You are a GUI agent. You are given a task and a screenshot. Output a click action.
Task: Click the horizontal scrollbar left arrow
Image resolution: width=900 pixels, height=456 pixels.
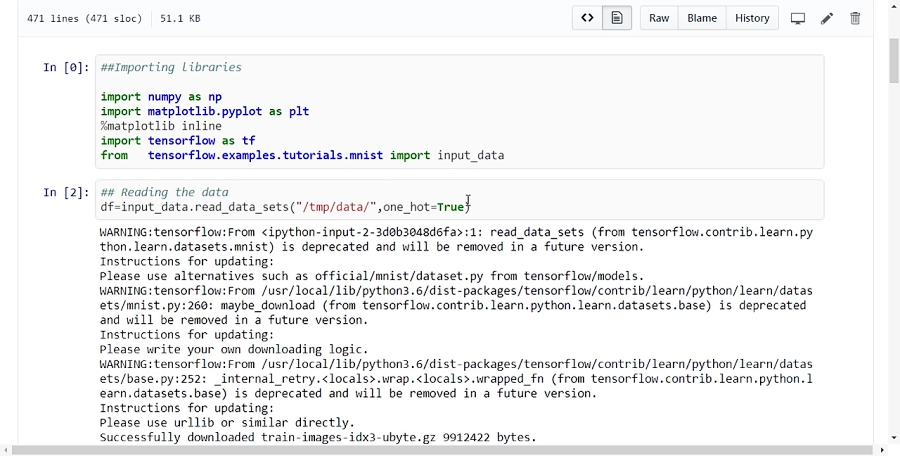pos(6,451)
